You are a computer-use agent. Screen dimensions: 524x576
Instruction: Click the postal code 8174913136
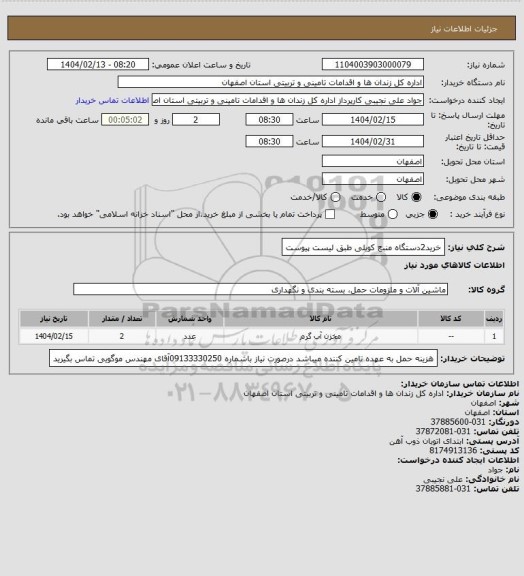tap(453, 450)
